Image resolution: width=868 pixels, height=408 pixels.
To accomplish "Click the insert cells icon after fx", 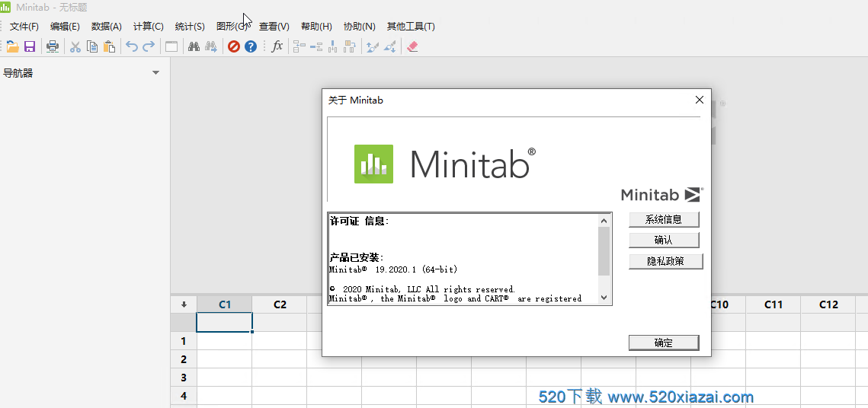I will pos(299,46).
